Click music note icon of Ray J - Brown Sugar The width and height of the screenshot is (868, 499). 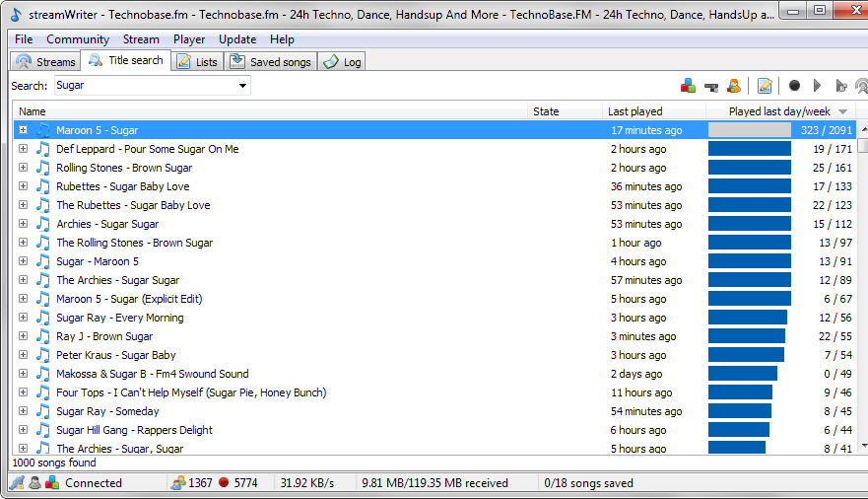[x=43, y=336]
